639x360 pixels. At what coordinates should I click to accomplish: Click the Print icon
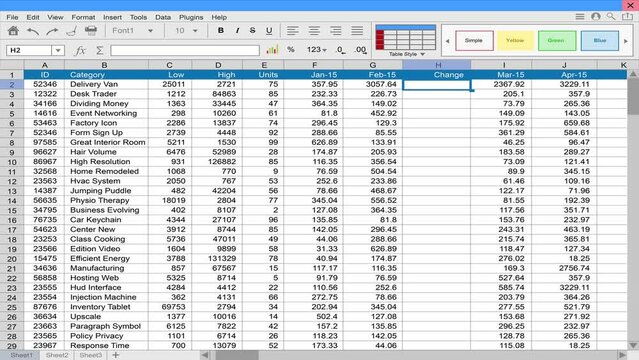click(90, 31)
